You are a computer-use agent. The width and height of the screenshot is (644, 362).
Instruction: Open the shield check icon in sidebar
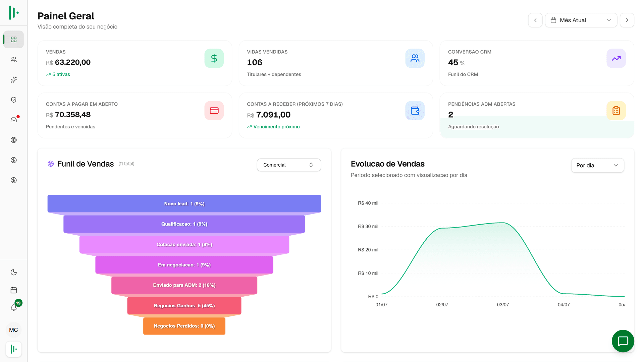click(x=13, y=100)
